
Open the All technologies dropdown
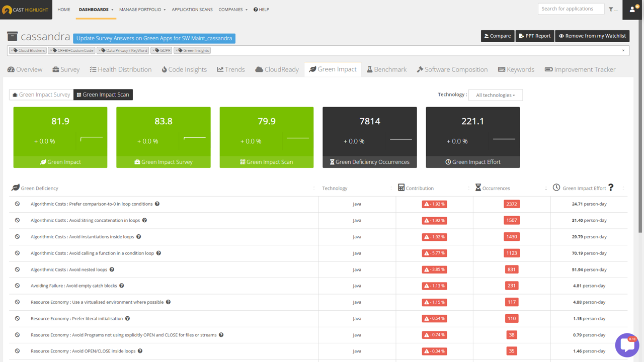[495, 95]
